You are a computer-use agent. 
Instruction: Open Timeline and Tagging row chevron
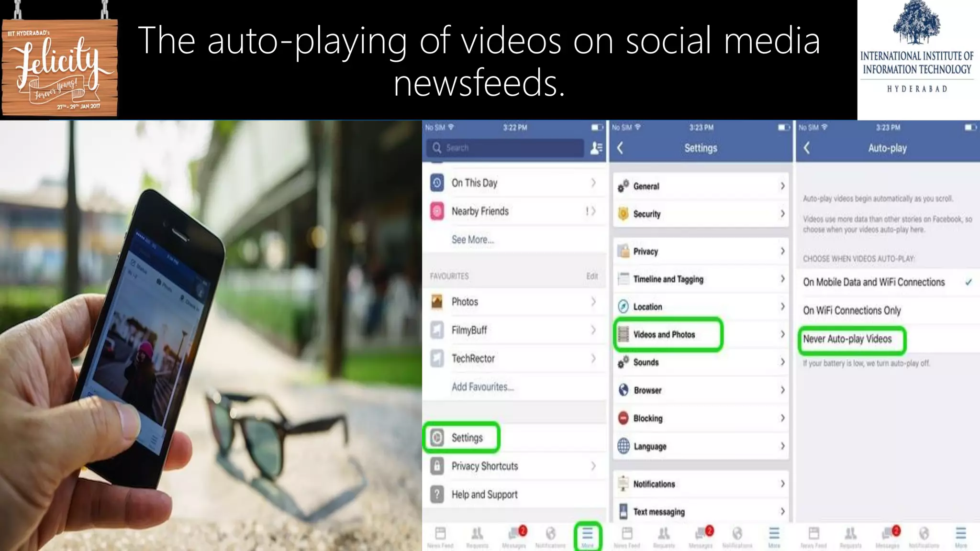click(x=782, y=279)
